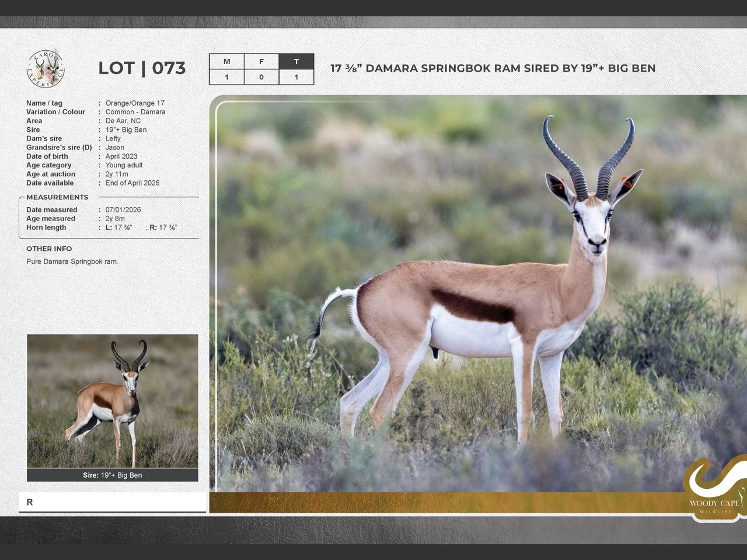Click the gold bar beneath main photo
This screenshot has width=747, height=560.
pos(444,502)
